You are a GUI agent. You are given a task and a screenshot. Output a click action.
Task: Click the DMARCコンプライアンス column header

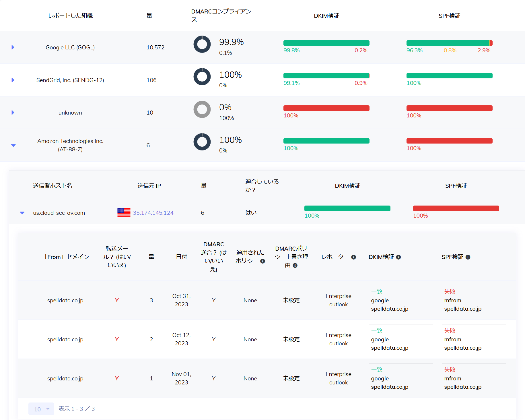[x=221, y=16]
